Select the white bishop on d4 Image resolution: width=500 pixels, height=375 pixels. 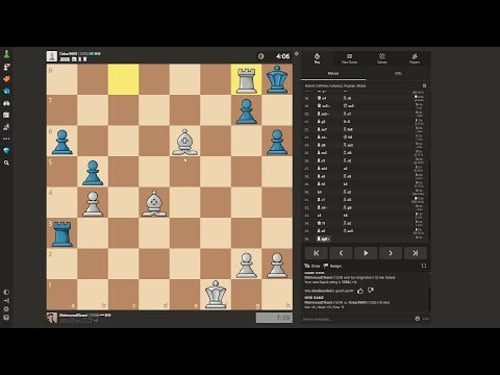[154, 203]
